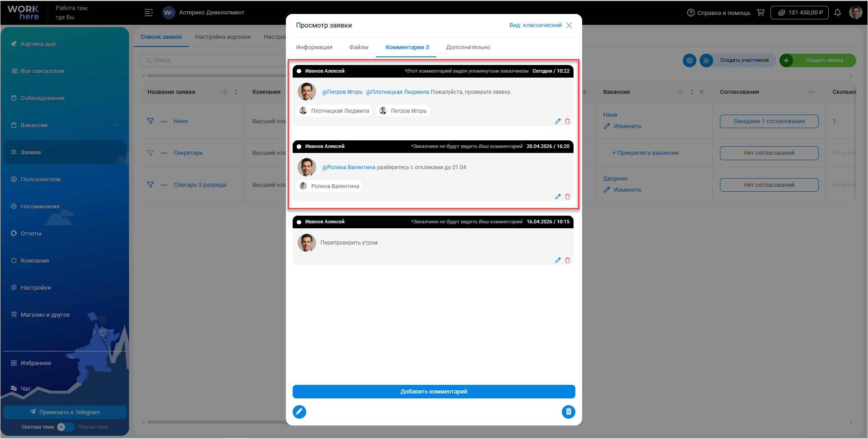Click the round blue delete request button
The height and width of the screenshot is (439, 868).
pyautogui.click(x=569, y=411)
